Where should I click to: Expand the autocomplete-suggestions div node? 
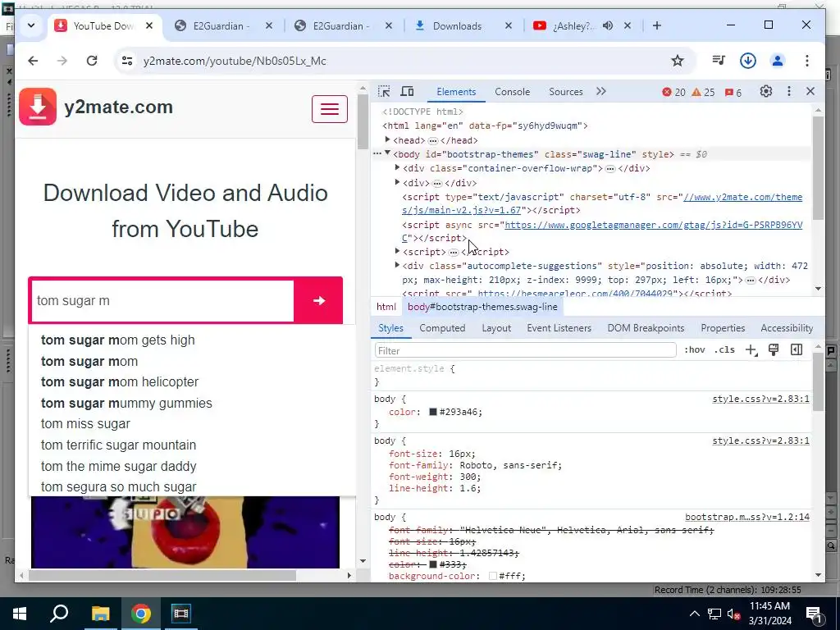[398, 265]
